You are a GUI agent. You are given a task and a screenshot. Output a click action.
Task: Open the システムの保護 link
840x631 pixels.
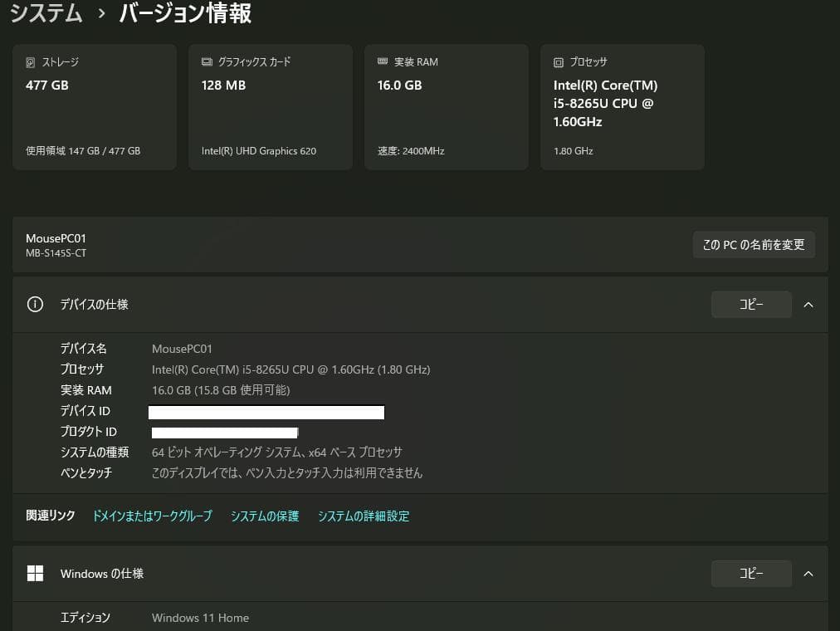coord(264,516)
